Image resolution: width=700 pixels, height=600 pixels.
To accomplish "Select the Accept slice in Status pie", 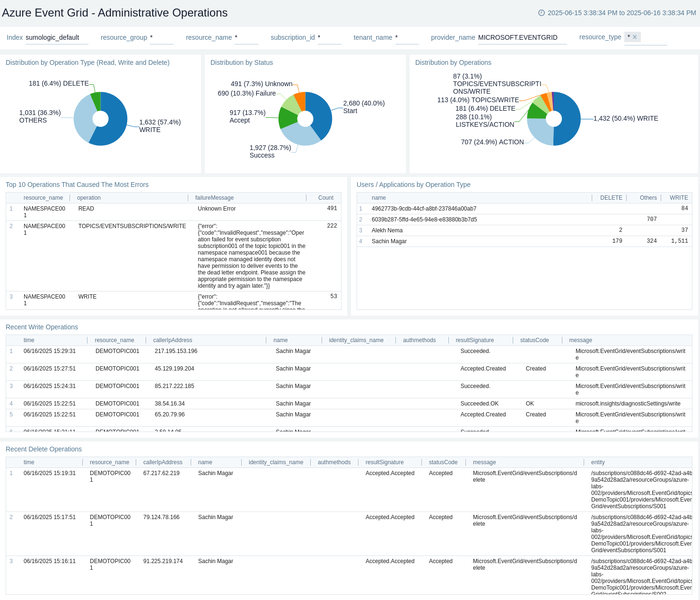I will (x=287, y=118).
